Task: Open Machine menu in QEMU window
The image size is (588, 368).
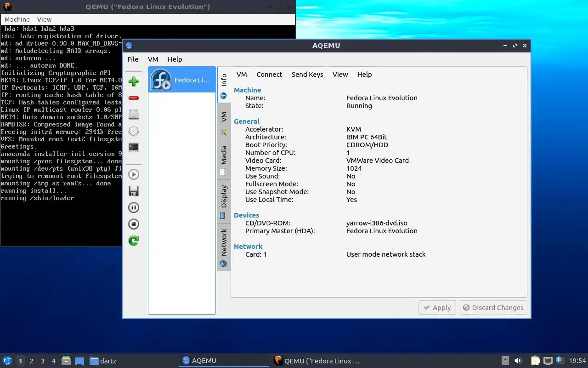Action: 17,19
